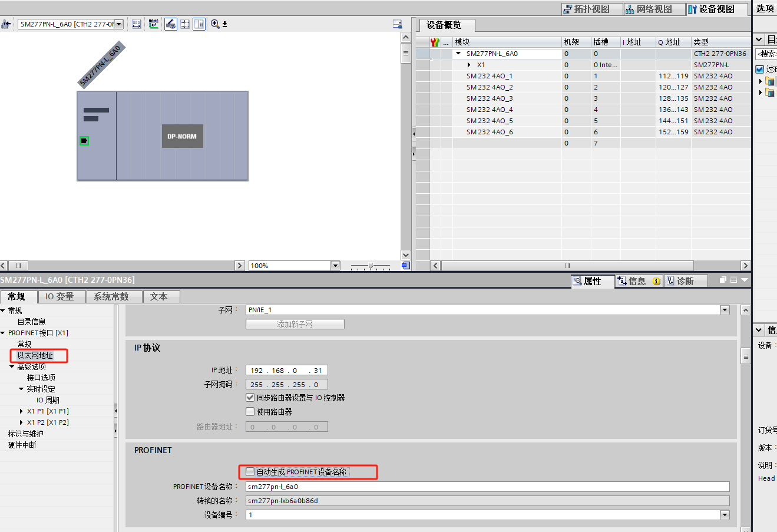Expand the X1 P1 tree node
This screenshot has width=777, height=532.
tap(21, 411)
